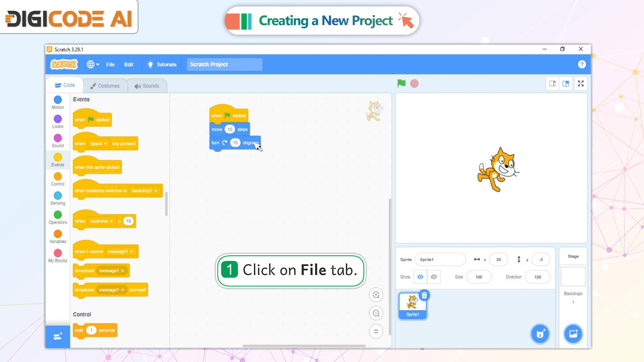The height and width of the screenshot is (362, 644).
Task: Select the Control block category
Action: (58, 179)
